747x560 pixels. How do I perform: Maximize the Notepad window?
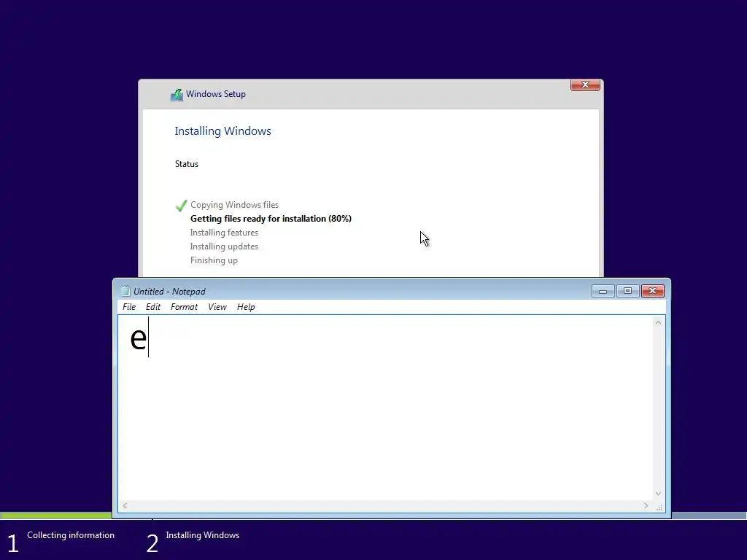tap(627, 291)
